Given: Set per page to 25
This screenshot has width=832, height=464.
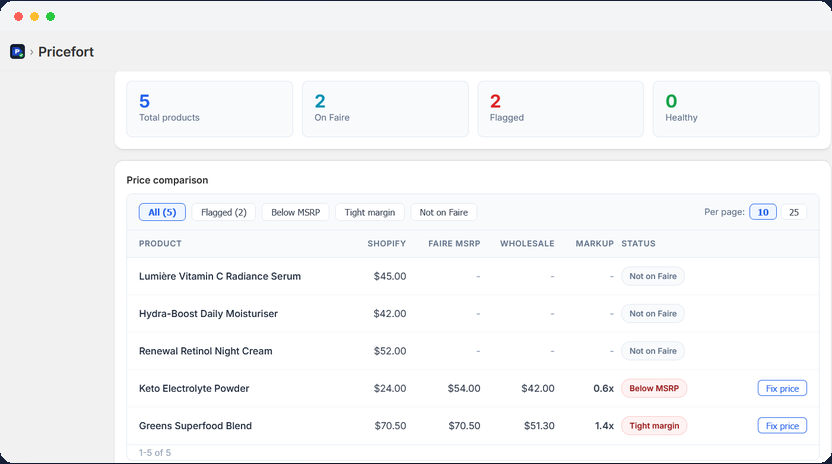Looking at the screenshot, I should point(794,212).
